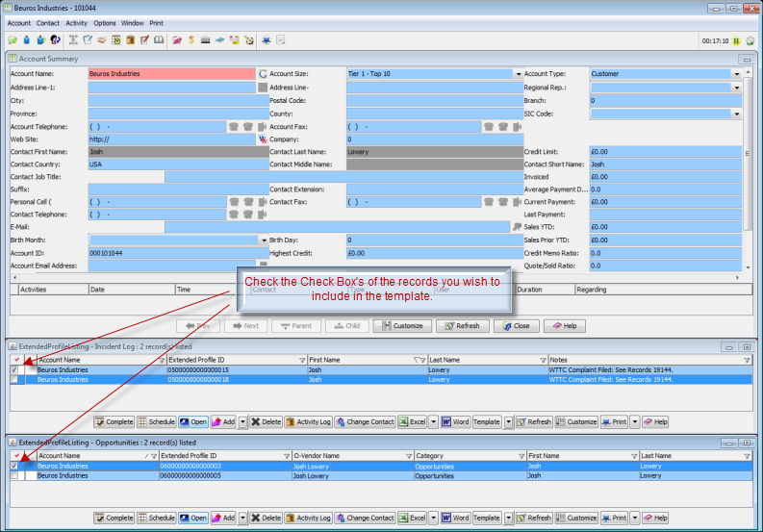763x532 pixels.
Task: Open the Activity menu
Action: coord(76,23)
